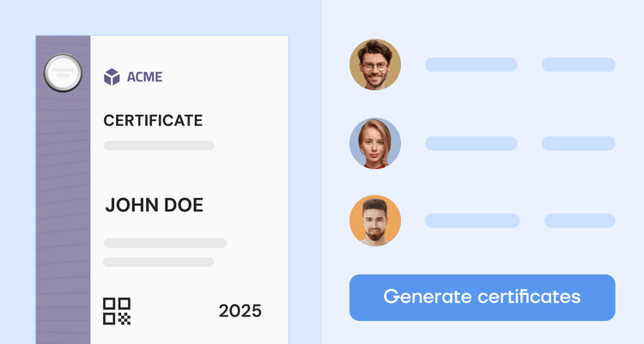Click long blue bar beside red-haired woman
Viewport: 644px width, 344px height.
[x=471, y=143]
